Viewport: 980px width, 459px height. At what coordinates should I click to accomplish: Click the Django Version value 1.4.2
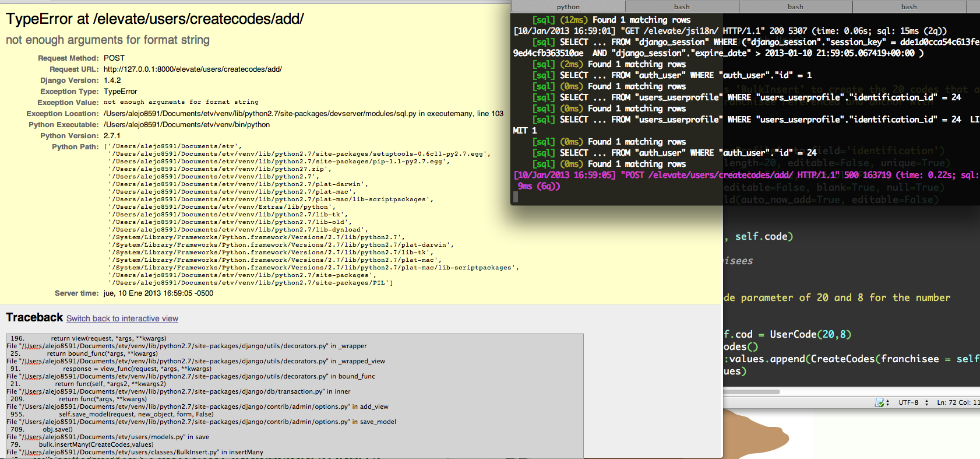coord(112,80)
